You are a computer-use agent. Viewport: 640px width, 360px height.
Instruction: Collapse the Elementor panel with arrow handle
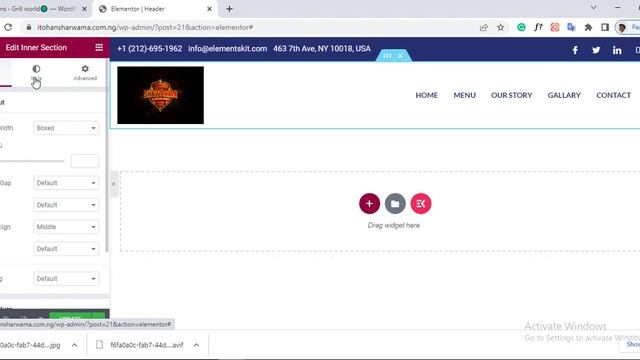tap(113, 184)
